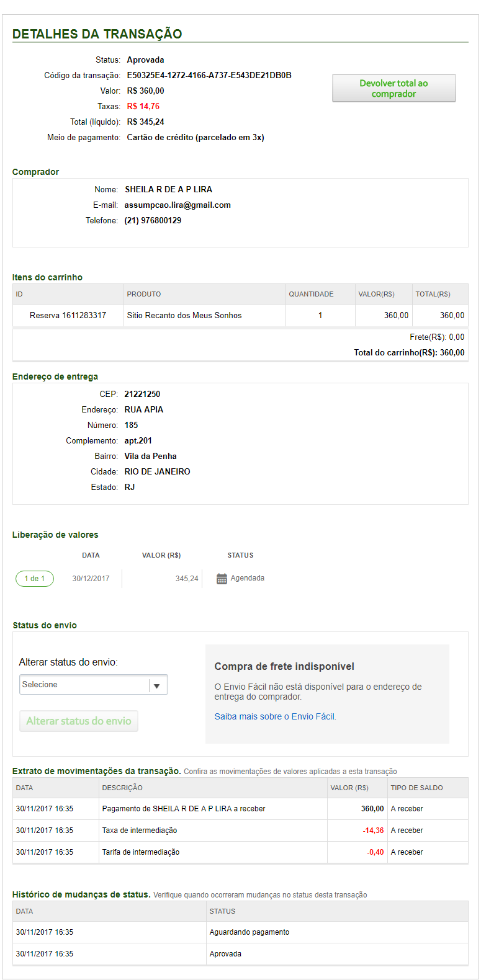Click the Aguardando pagamento status entry
The width and height of the screenshot is (481, 980).
pos(249,932)
